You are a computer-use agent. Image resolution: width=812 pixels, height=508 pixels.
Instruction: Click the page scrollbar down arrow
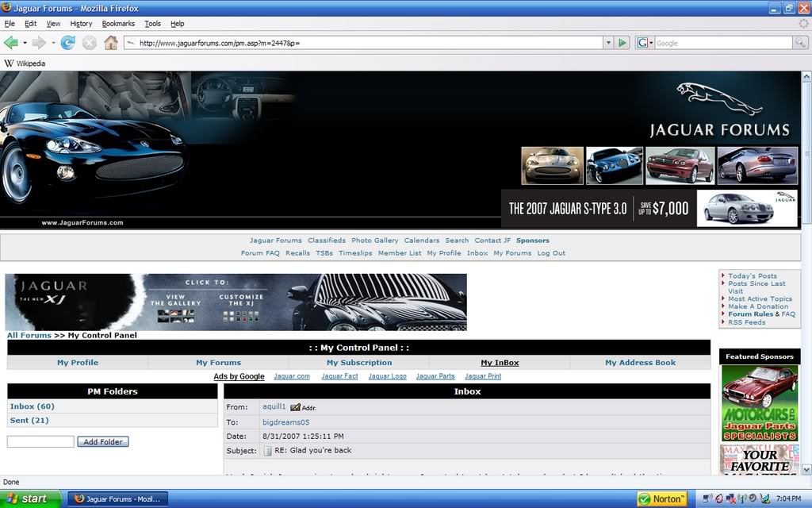click(x=806, y=470)
